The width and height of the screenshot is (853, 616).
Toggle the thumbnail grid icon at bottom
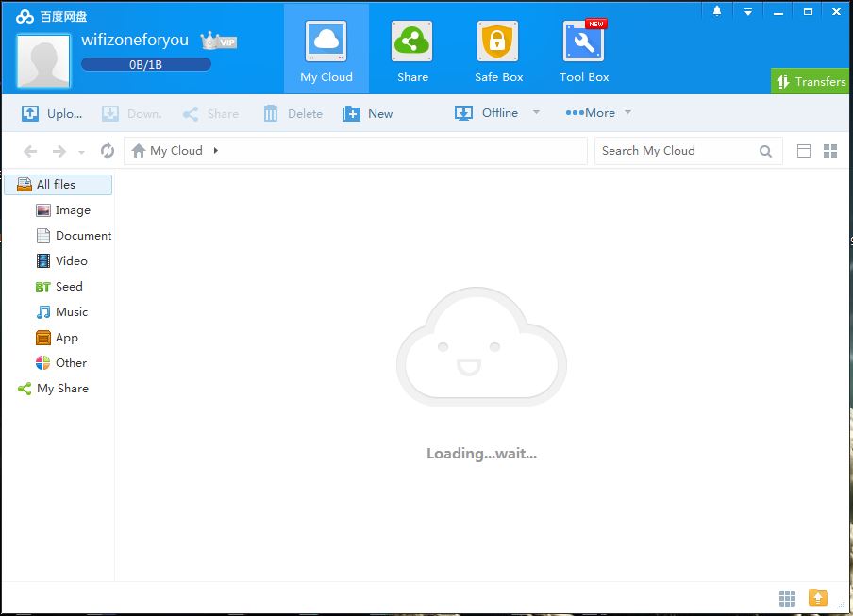pyautogui.click(x=788, y=597)
